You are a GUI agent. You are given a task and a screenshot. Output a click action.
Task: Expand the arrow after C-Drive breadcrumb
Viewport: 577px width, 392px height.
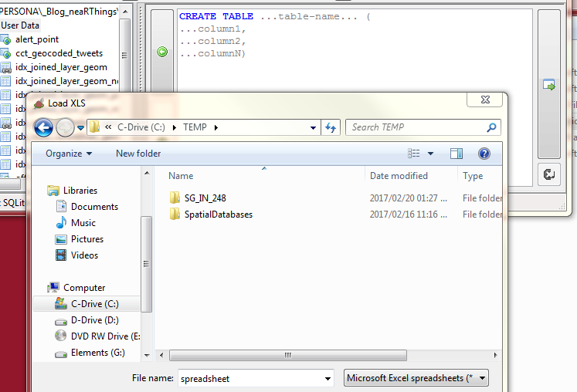[x=174, y=127]
